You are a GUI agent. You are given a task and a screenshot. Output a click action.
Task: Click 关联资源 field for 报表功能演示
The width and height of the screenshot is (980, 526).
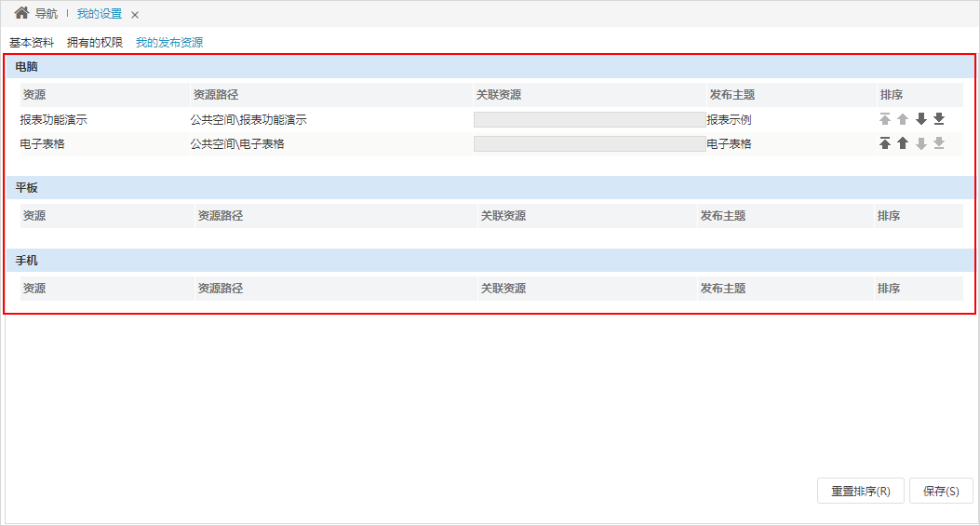click(590, 119)
